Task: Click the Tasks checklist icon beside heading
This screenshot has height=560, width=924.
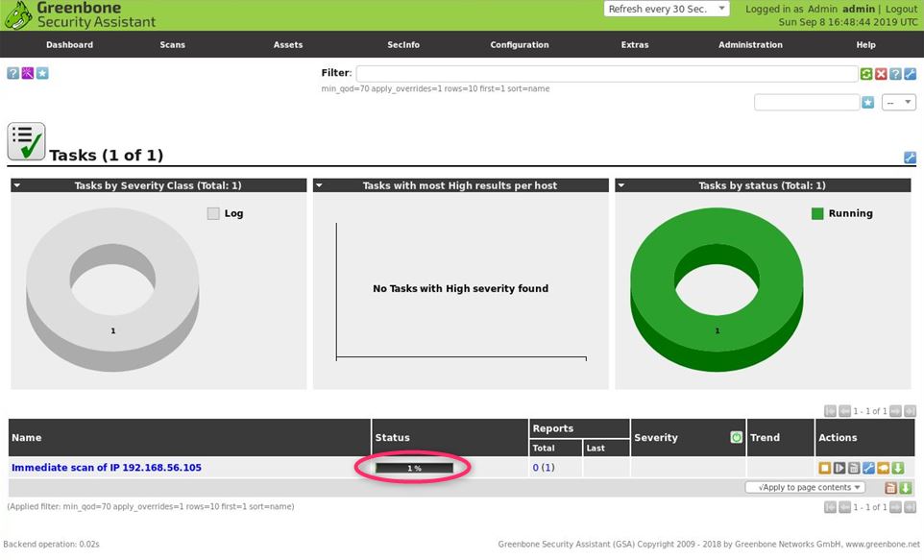Action: click(x=26, y=141)
